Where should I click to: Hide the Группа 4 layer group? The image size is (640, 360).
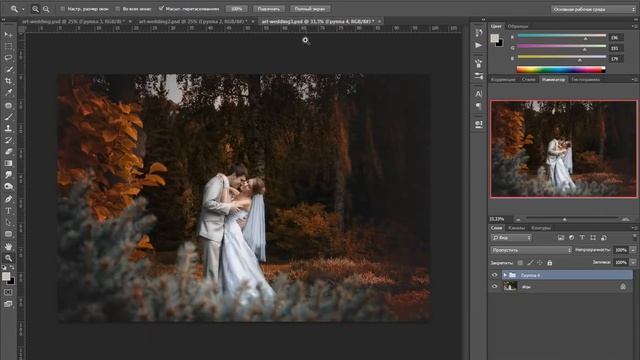pyautogui.click(x=495, y=275)
